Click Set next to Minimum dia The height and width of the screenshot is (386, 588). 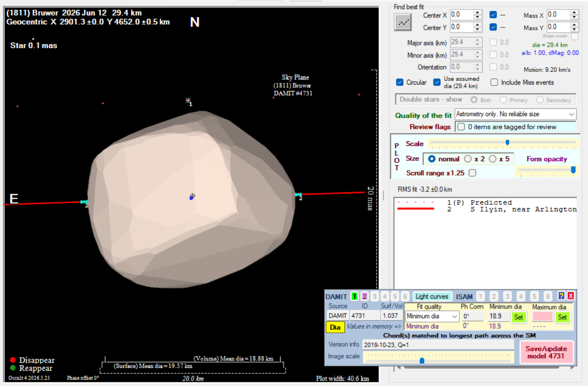tap(518, 317)
